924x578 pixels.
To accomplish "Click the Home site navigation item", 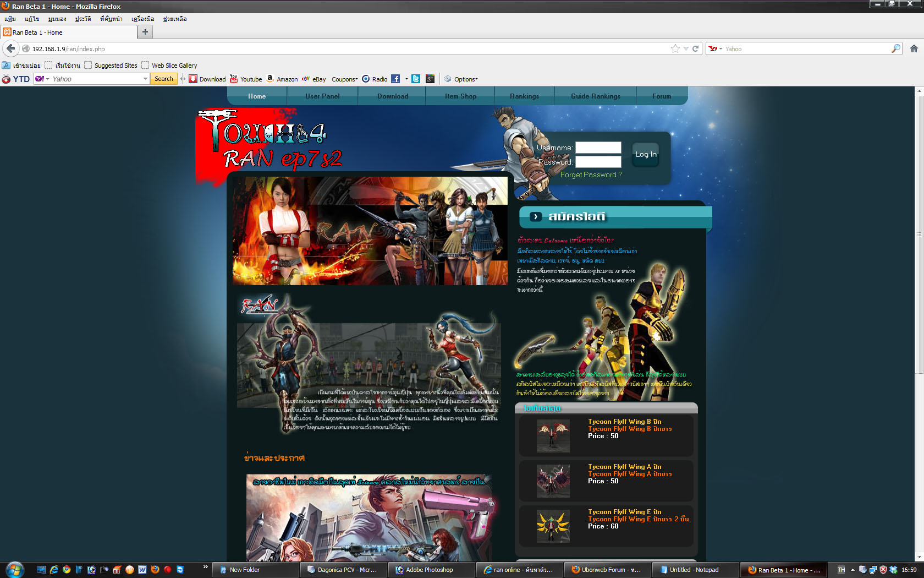I will tap(257, 96).
